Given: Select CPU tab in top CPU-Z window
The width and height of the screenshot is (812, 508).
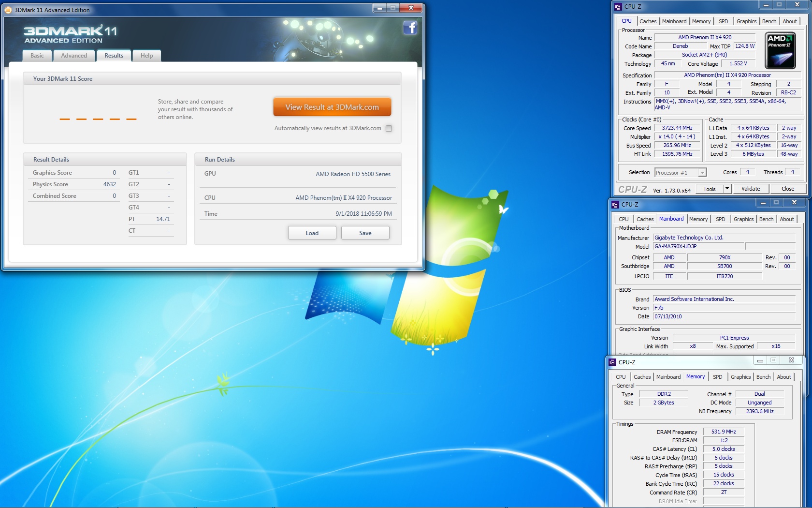Looking at the screenshot, I should (626, 21).
